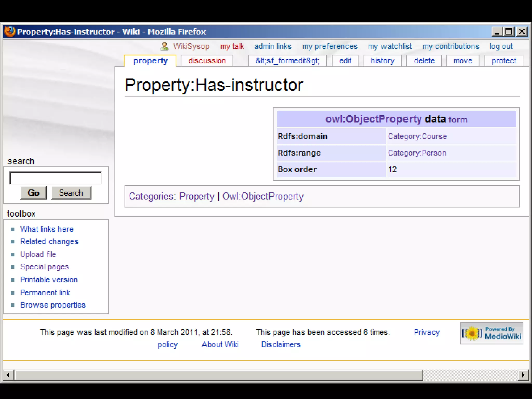Maximize the Firefox window
The image size is (532, 399).
tap(509, 32)
